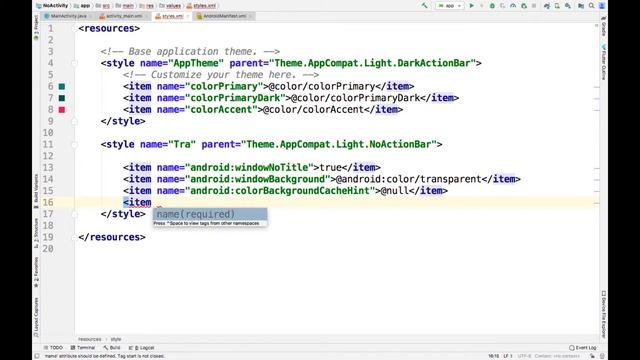Click the src breadcrumb folder
640x360 pixels.
102,6
